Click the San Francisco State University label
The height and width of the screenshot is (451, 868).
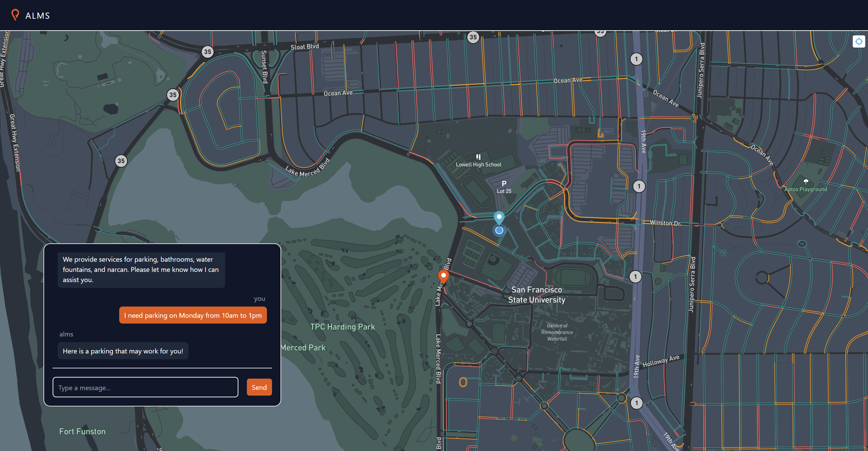537,295
